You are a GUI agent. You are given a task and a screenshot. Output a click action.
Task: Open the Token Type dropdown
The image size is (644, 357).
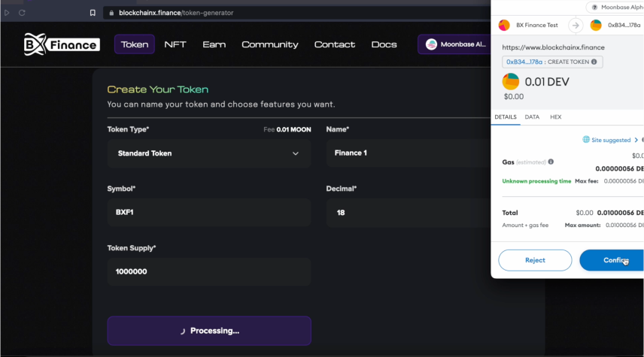click(209, 153)
